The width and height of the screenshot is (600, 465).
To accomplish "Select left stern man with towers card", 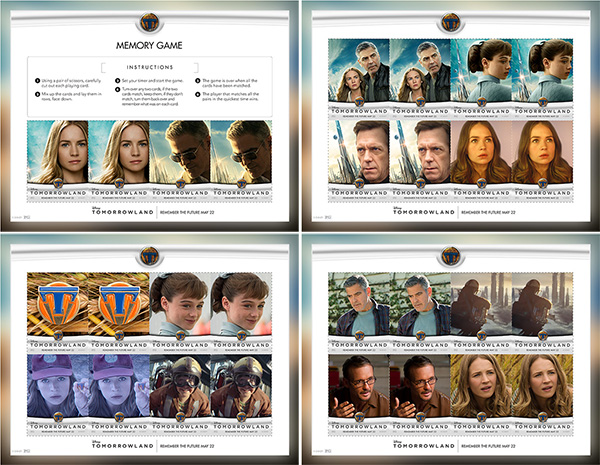I will tap(359, 161).
